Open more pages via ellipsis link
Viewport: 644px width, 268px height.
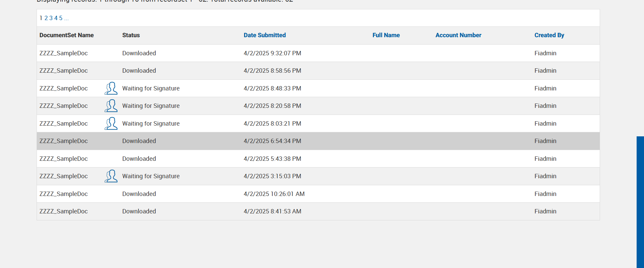(66, 18)
